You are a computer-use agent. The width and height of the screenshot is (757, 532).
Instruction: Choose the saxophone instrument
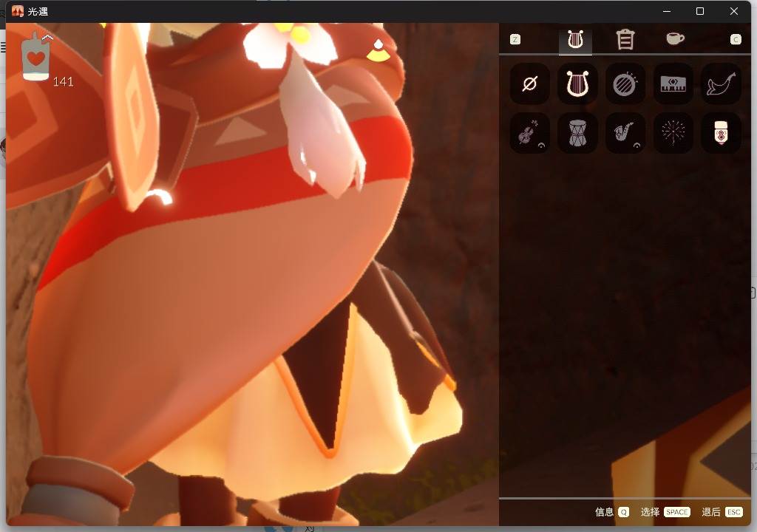pyautogui.click(x=625, y=133)
